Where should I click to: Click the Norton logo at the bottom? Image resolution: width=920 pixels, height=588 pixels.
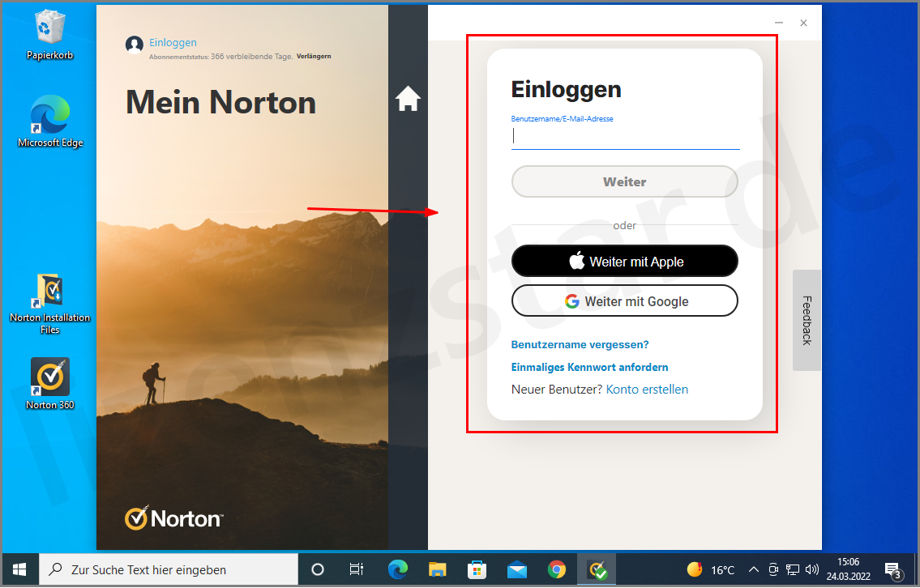pos(173,518)
